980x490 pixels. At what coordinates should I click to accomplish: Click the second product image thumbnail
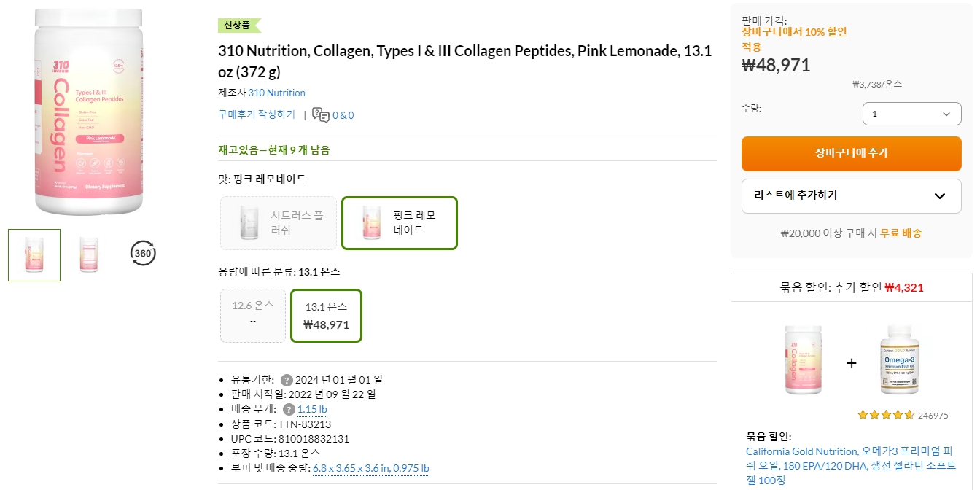pyautogui.click(x=88, y=254)
